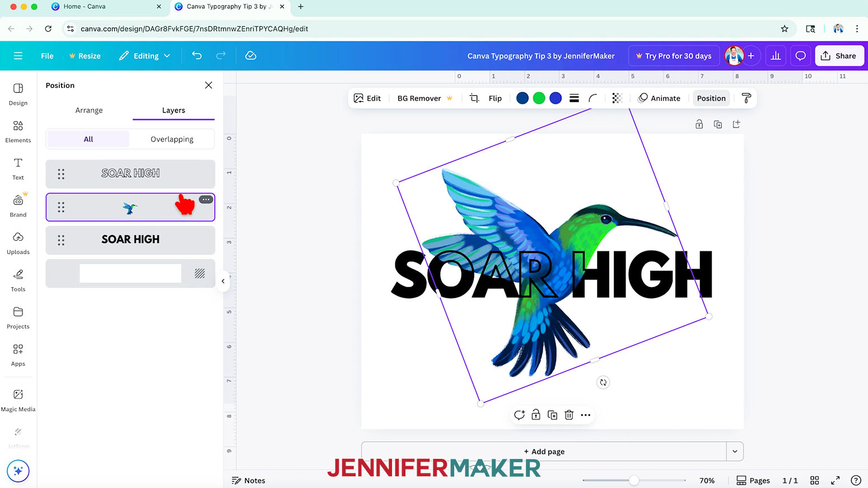Viewport: 868px width, 488px height.
Task: Click the zoom slider handle
Action: [634, 480]
